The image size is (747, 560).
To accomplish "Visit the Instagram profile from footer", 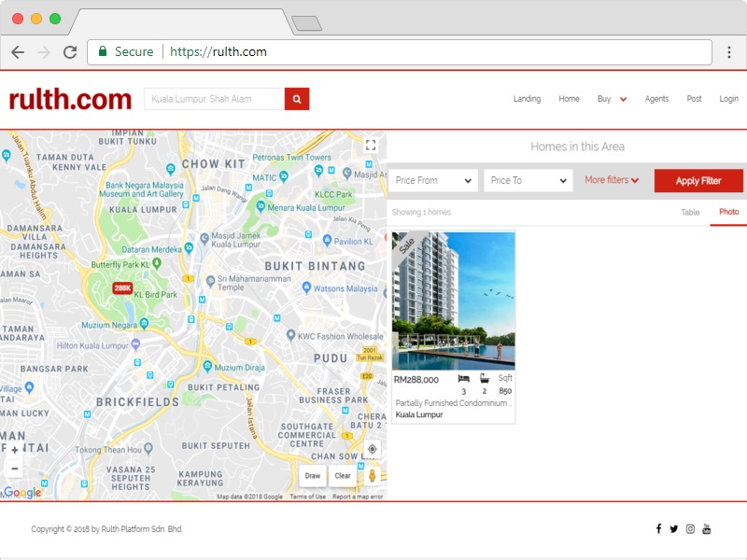I will pos(690,529).
